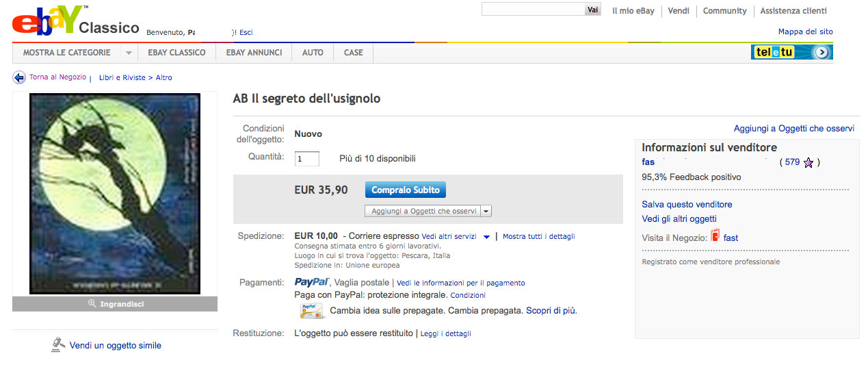Screen dimensions: 868x369
Task: Click the eBay Classico logo
Action: click(75, 21)
